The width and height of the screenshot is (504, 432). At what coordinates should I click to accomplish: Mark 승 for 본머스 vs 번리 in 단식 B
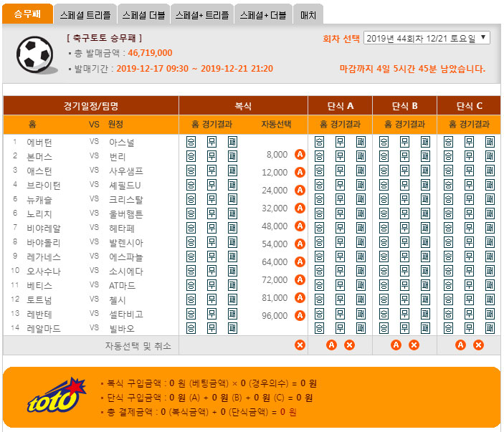pyautogui.click(x=384, y=156)
